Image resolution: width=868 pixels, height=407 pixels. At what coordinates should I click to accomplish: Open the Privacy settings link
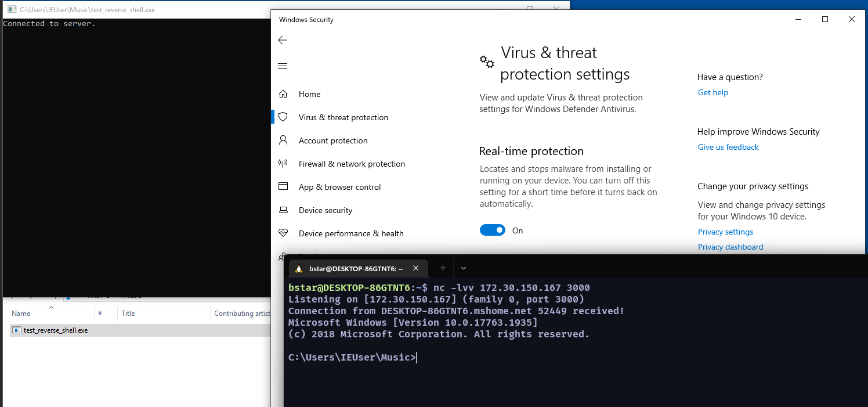(725, 232)
